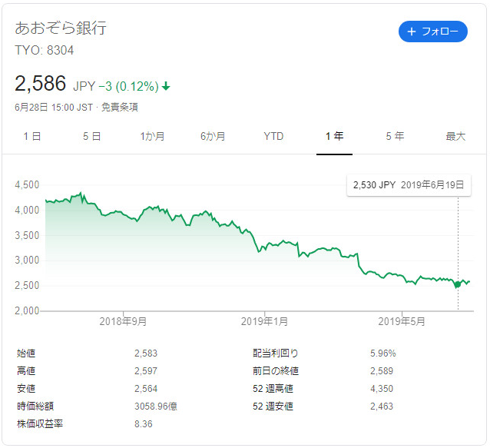The image size is (490, 448).
Task: Switch to the 5年 chart tab
Action: [395, 136]
